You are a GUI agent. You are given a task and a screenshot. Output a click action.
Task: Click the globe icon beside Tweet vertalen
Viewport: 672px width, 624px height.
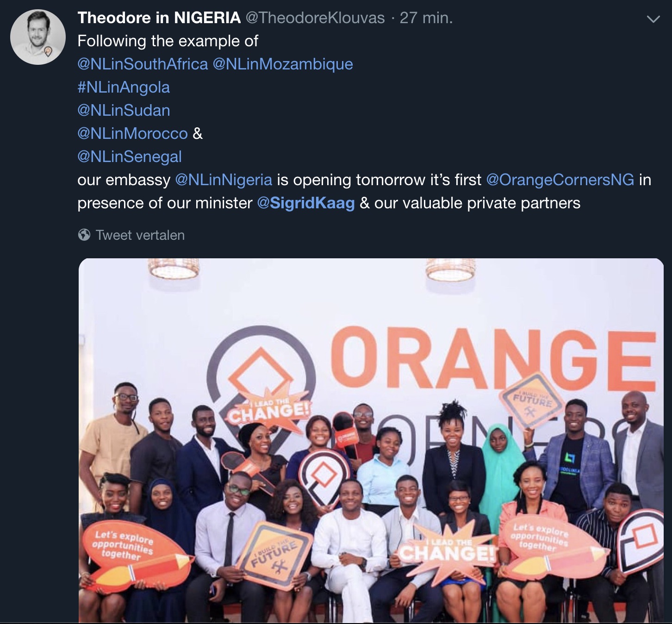point(84,235)
